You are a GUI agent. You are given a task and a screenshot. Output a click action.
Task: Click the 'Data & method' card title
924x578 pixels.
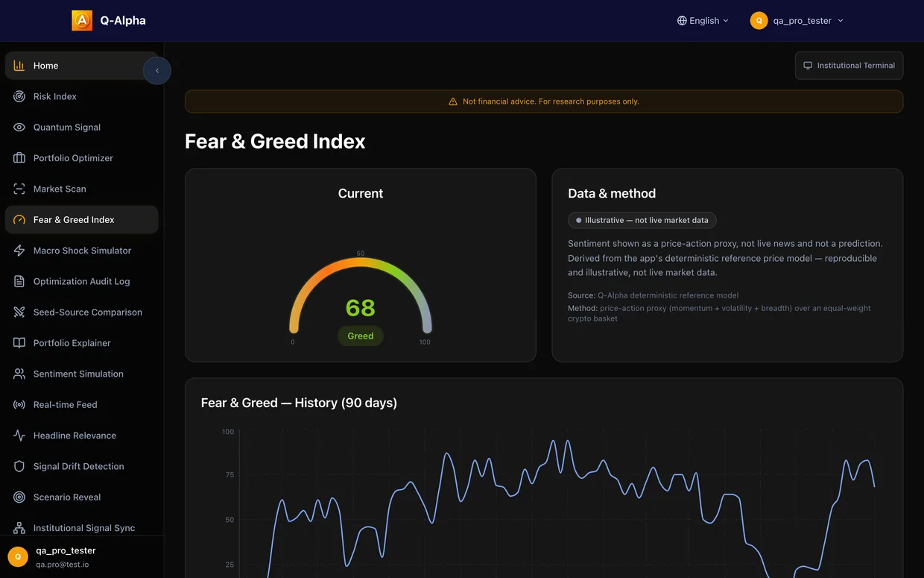click(x=612, y=193)
